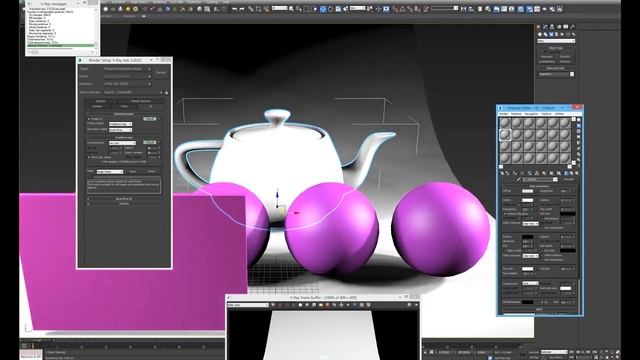Open Translucency type dropdown

[530, 283]
